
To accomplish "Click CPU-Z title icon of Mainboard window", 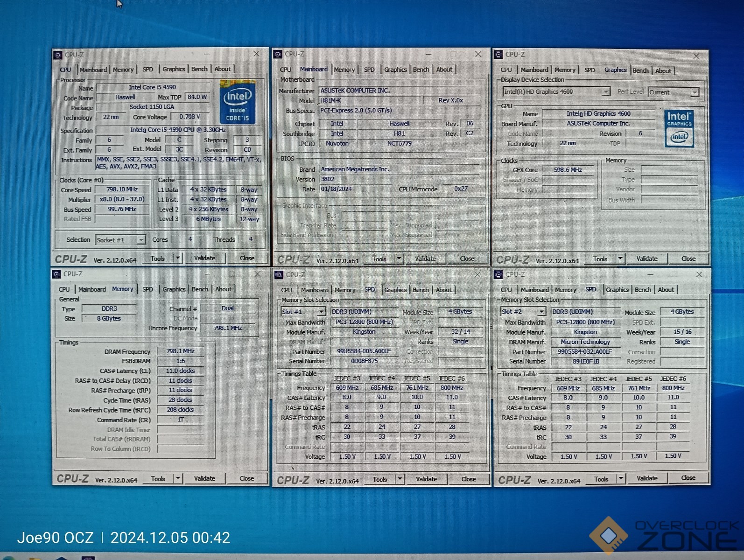I will pos(278,54).
